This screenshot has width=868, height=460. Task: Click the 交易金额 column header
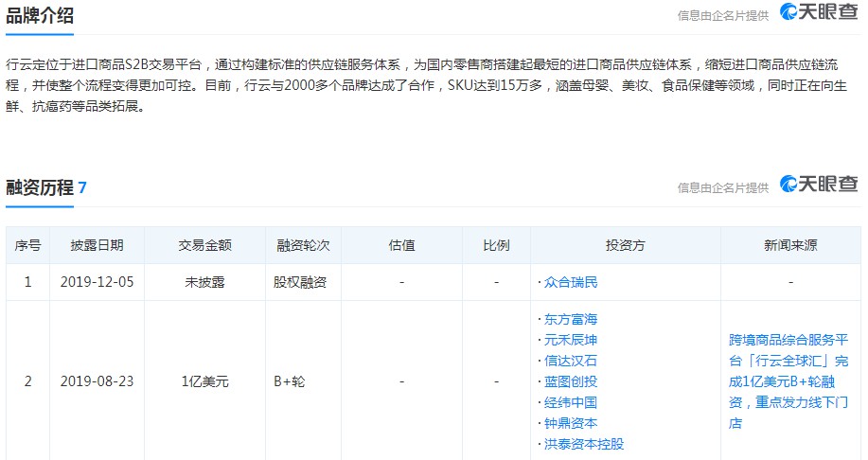(x=204, y=245)
